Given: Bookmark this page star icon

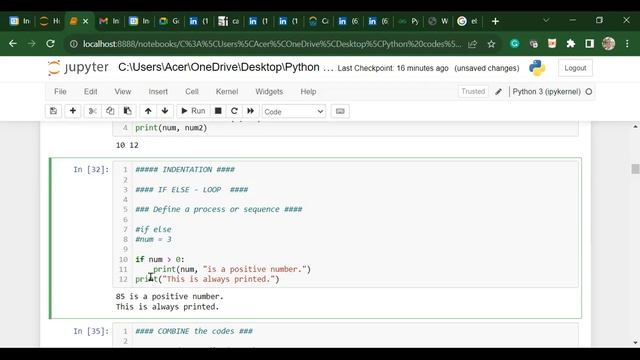Looking at the screenshot, I should click(x=491, y=44).
